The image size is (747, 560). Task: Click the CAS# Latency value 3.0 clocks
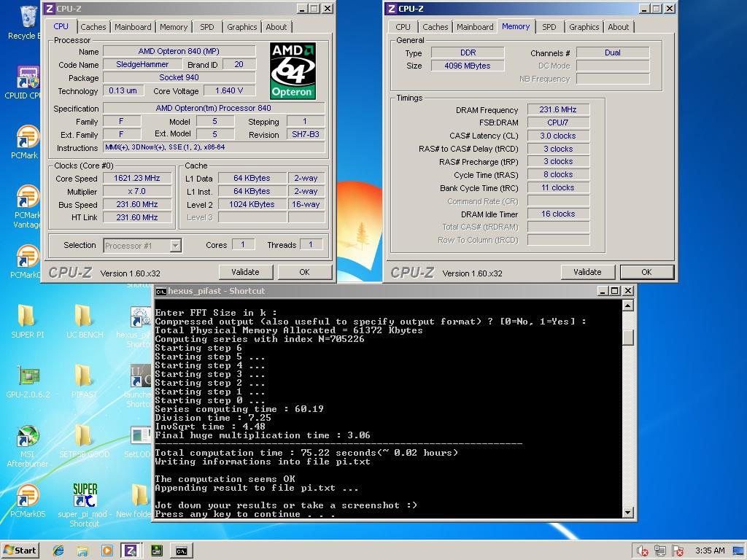tap(558, 136)
